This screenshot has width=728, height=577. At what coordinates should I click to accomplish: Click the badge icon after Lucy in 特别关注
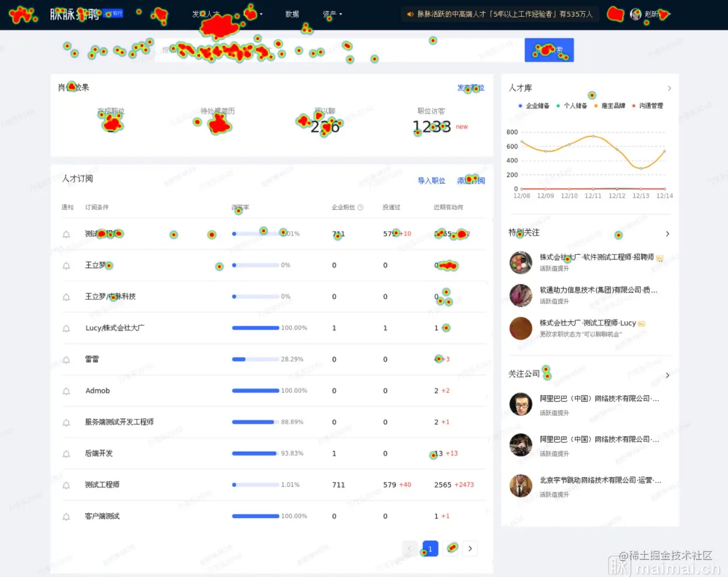pos(642,323)
